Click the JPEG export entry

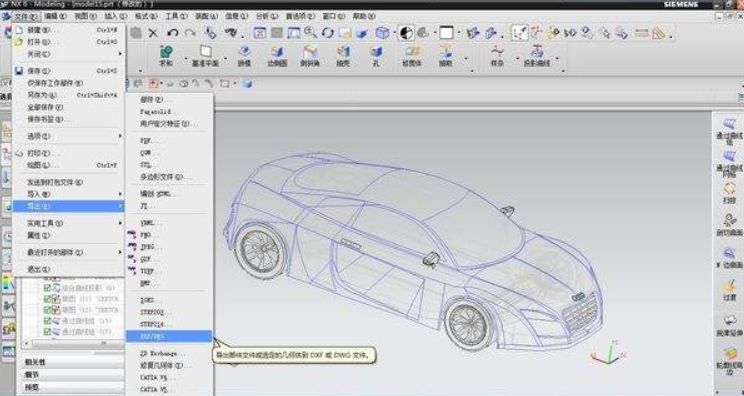click(x=148, y=247)
